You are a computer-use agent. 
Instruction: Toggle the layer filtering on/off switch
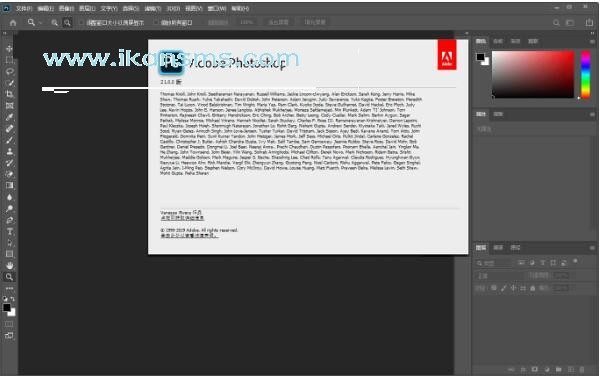(575, 261)
